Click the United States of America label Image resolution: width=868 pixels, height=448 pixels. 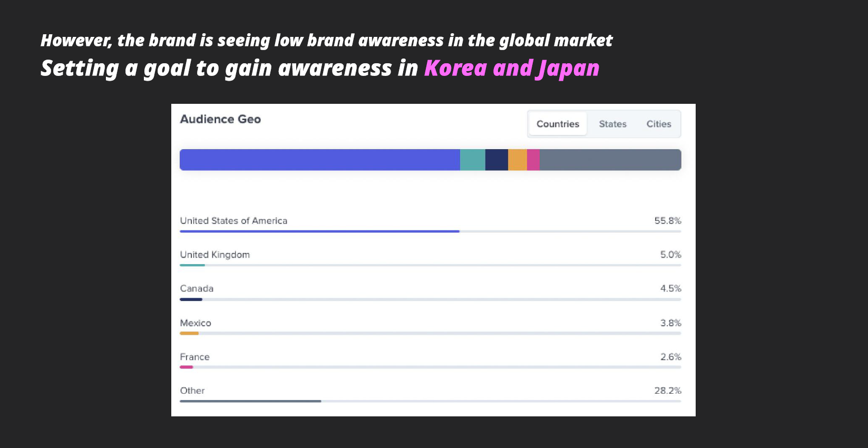point(233,221)
